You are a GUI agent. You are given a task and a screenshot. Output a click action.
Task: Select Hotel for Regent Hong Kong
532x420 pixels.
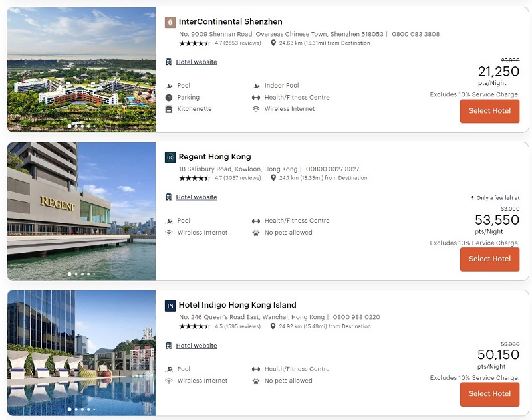point(489,259)
